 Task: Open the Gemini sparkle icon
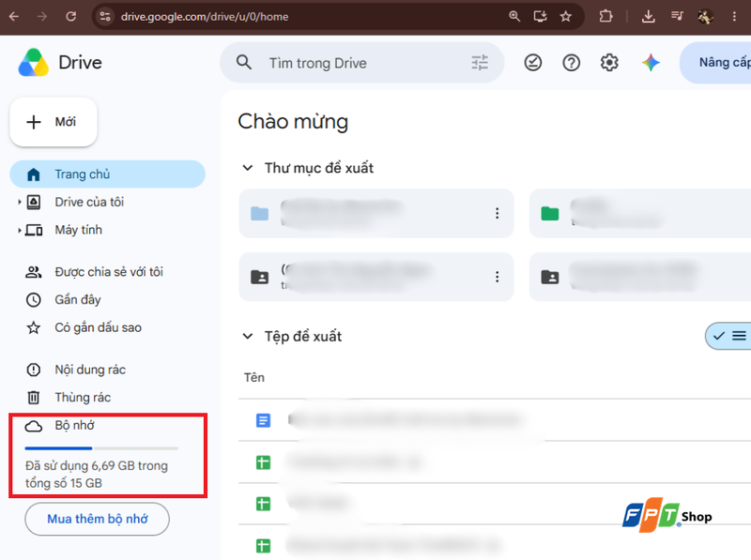click(x=651, y=63)
